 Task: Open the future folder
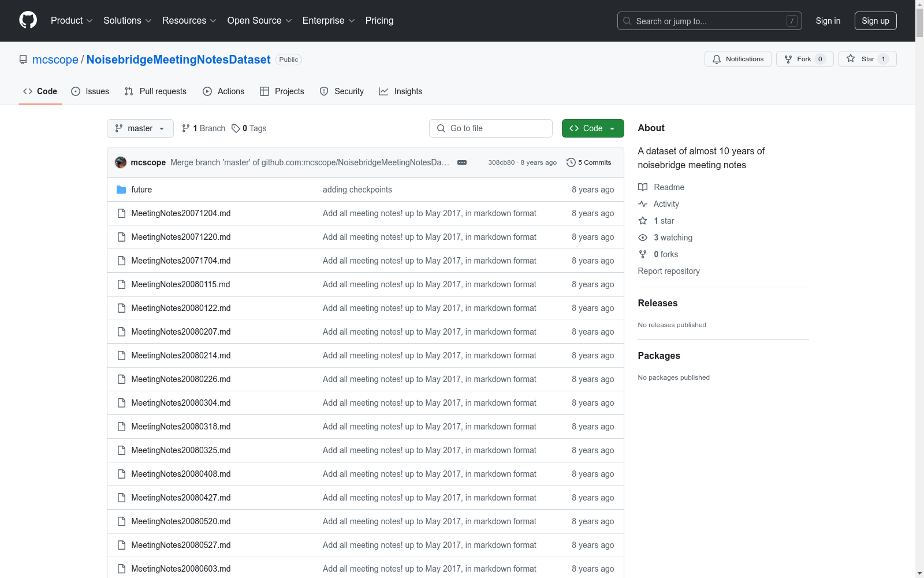click(141, 190)
